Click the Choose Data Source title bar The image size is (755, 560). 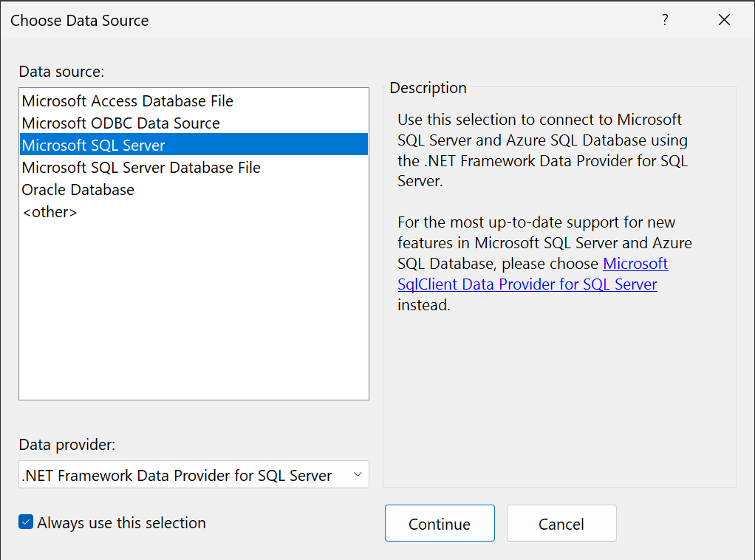(79, 20)
